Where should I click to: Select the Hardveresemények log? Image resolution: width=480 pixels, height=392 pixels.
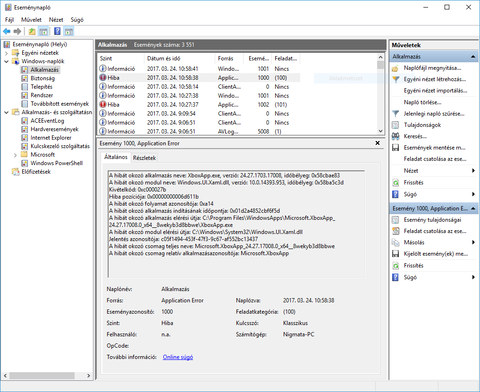click(x=55, y=129)
